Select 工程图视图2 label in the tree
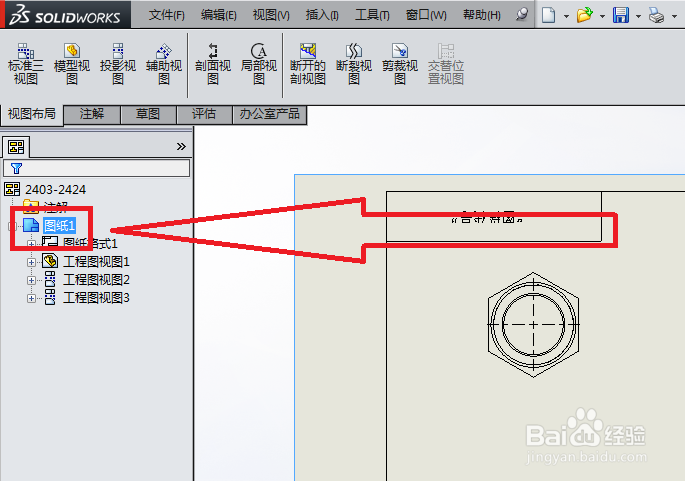Screen dimensions: 685x481 [96, 280]
